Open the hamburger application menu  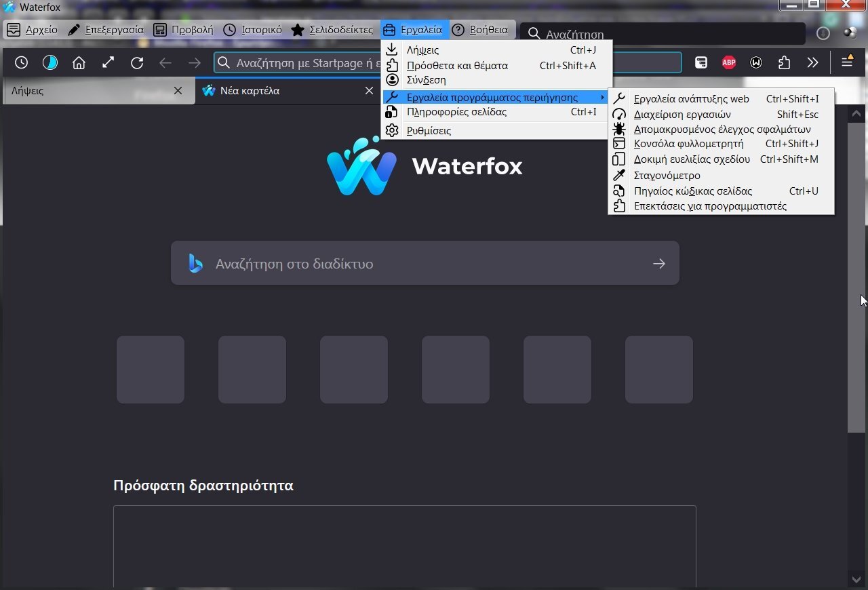[847, 62]
